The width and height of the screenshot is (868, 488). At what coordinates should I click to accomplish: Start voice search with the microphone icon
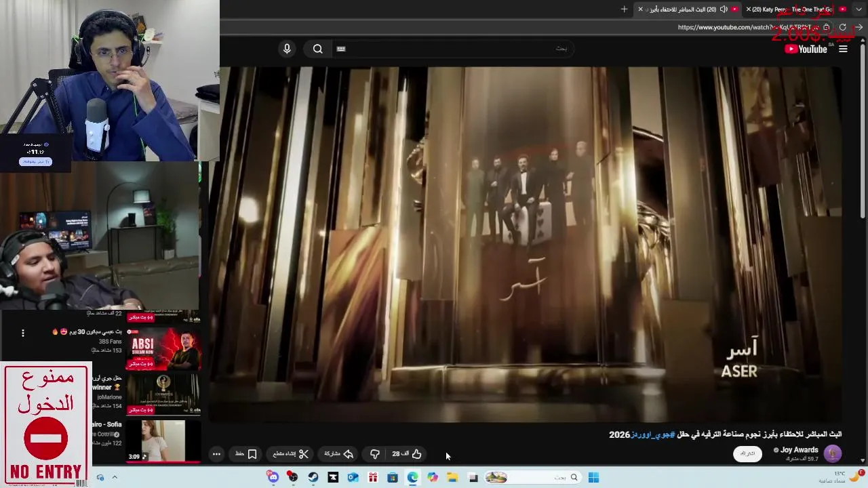287,49
